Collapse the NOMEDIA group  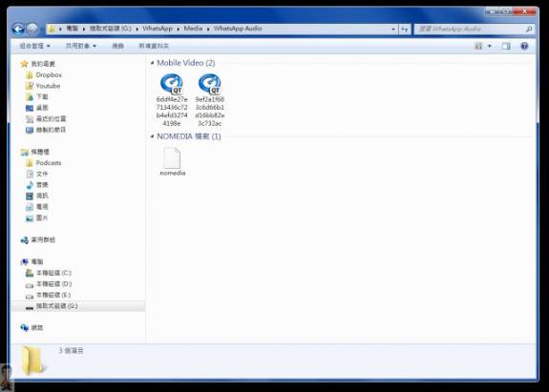(152, 136)
